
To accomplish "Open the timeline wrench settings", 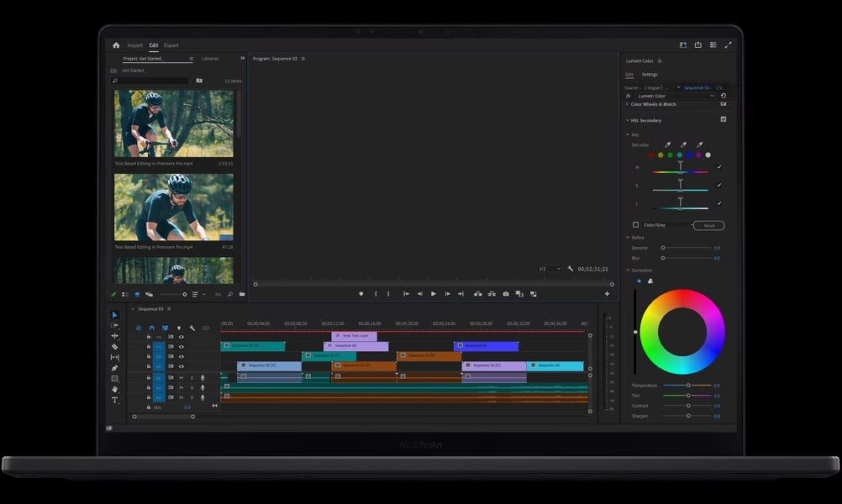I will tap(192, 328).
